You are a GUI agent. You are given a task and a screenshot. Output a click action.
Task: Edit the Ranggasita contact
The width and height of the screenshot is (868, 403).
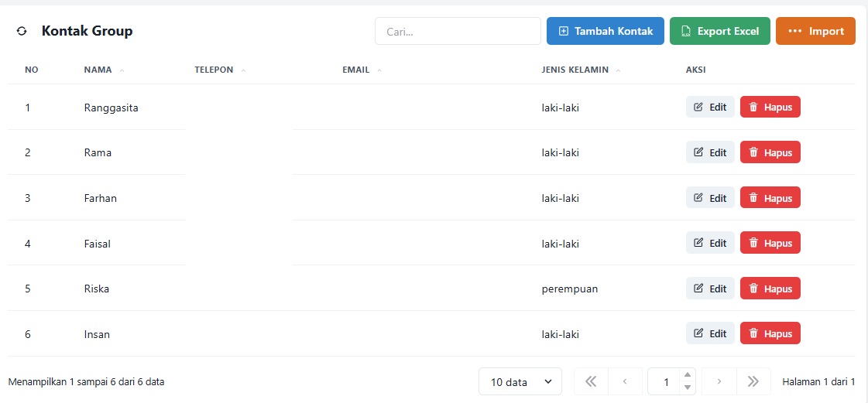710,108
